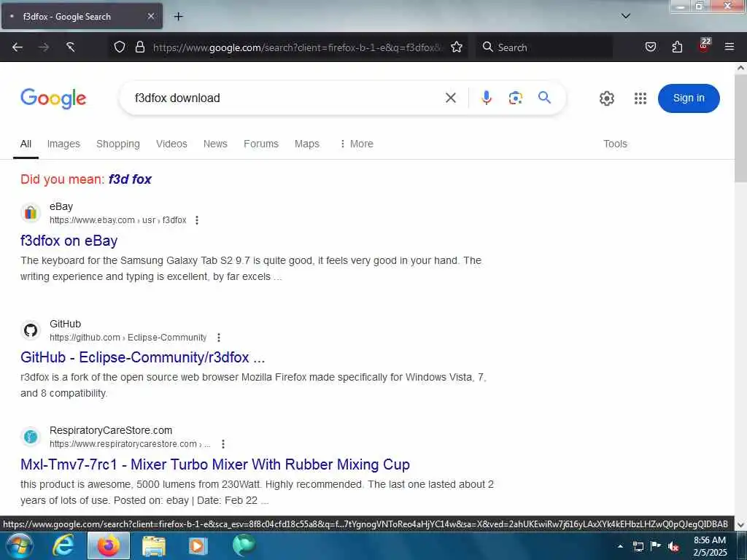Open the search Tools options
747x560 pixels.
tap(615, 144)
